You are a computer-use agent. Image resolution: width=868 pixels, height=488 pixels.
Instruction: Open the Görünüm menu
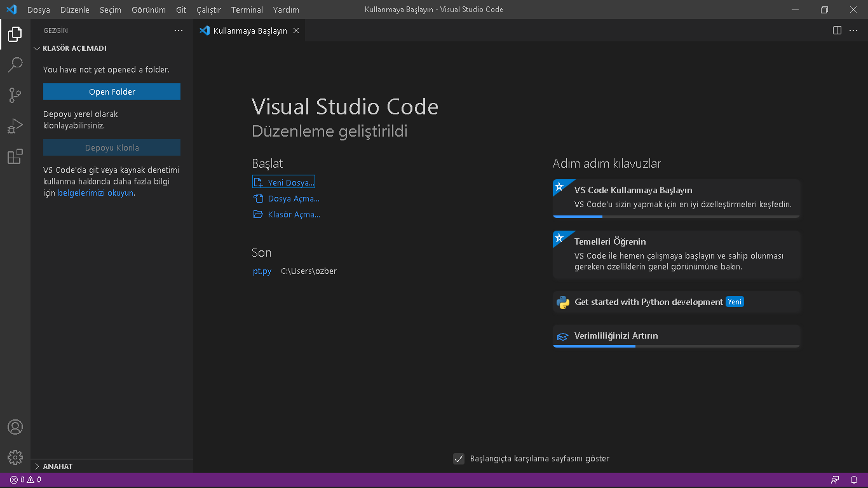(x=149, y=10)
